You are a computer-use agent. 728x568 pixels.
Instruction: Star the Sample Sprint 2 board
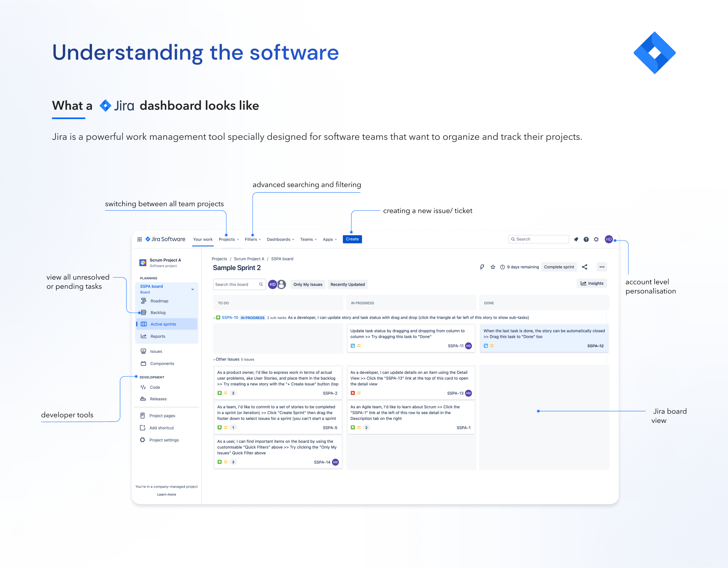pos(493,267)
